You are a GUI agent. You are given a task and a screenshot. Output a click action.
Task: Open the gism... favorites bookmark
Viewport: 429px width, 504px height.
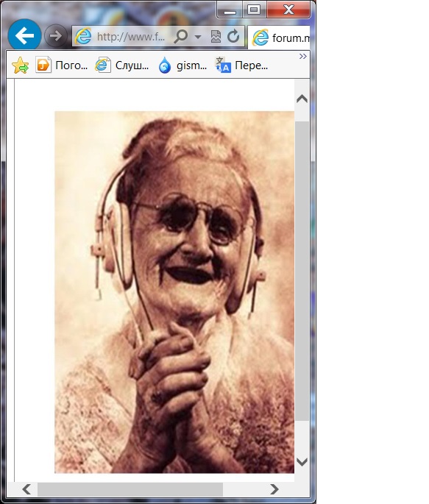[182, 65]
